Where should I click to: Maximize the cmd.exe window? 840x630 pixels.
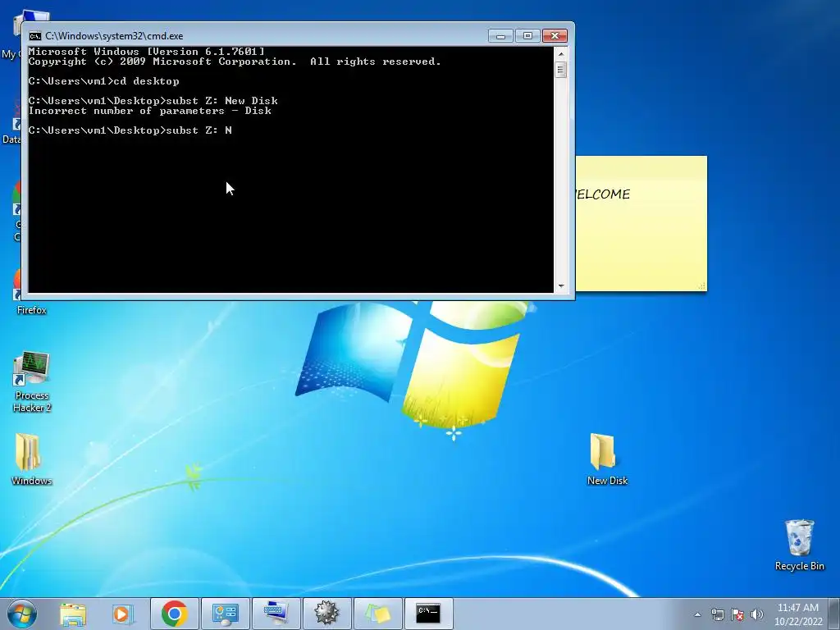[x=527, y=36]
